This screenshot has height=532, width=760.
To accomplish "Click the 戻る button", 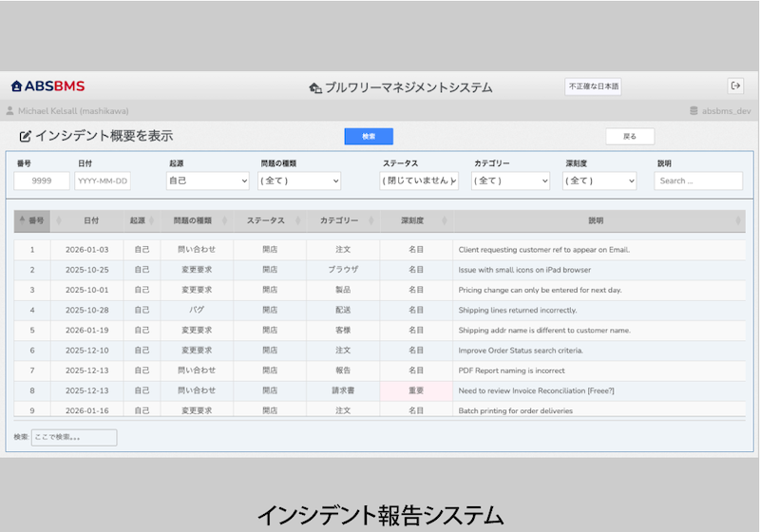I will pos(630,137).
